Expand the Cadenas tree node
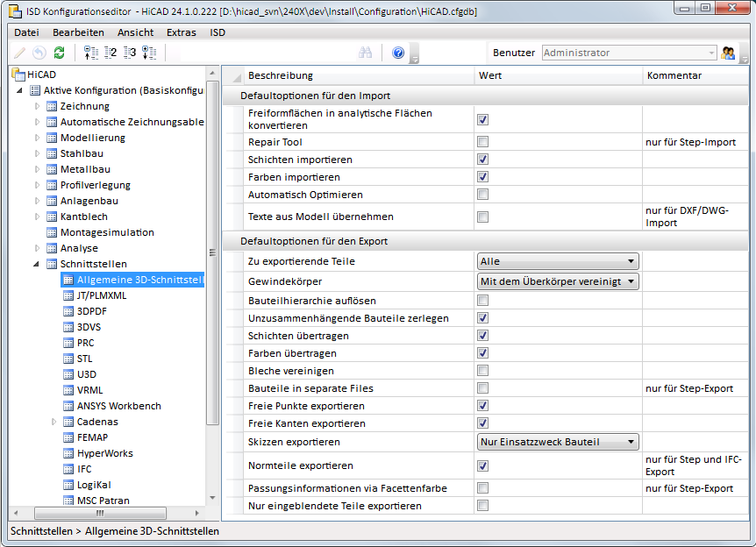Image resolution: width=756 pixels, height=547 pixels. coord(54,422)
